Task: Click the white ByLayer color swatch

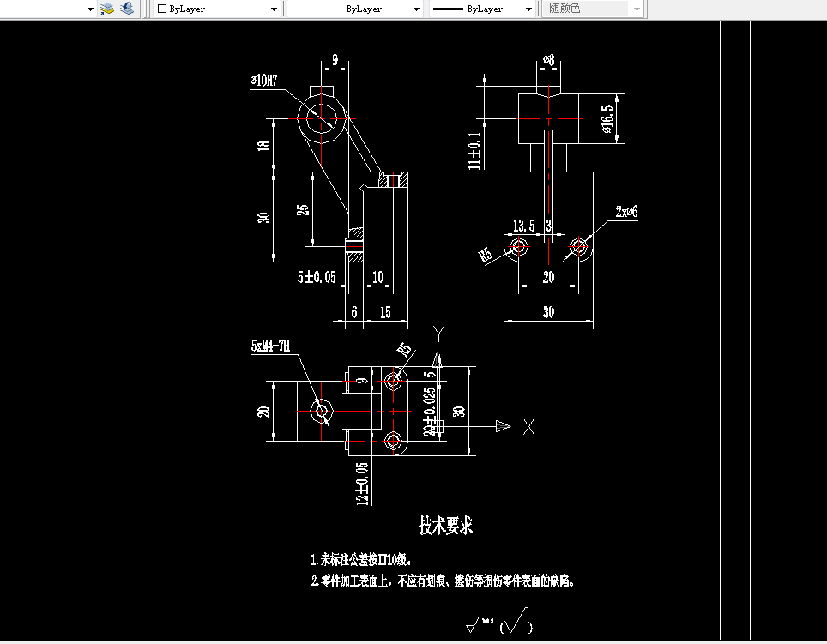Action: [x=162, y=9]
